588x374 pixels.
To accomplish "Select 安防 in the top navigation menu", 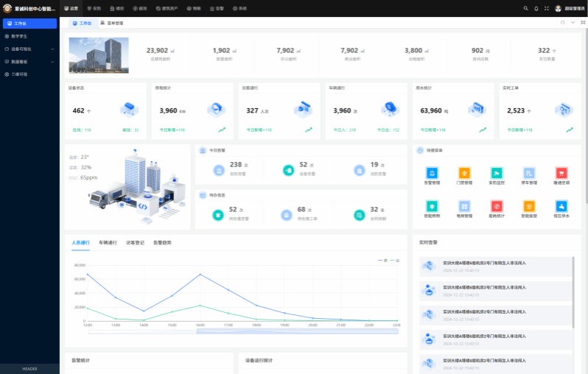I will (x=94, y=8).
